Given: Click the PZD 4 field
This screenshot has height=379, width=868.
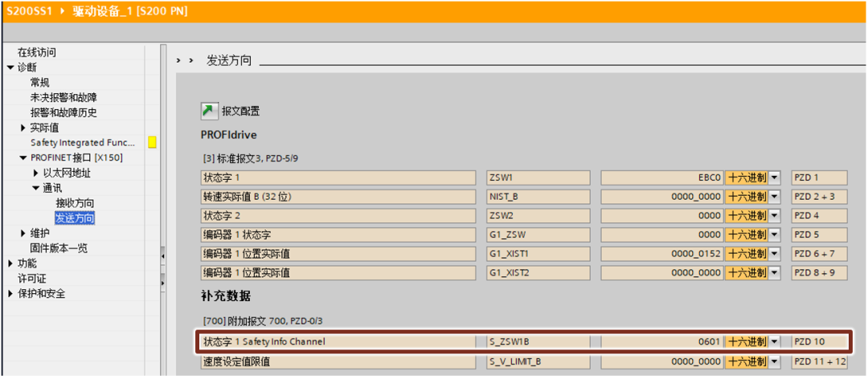Looking at the screenshot, I should coord(819,215).
